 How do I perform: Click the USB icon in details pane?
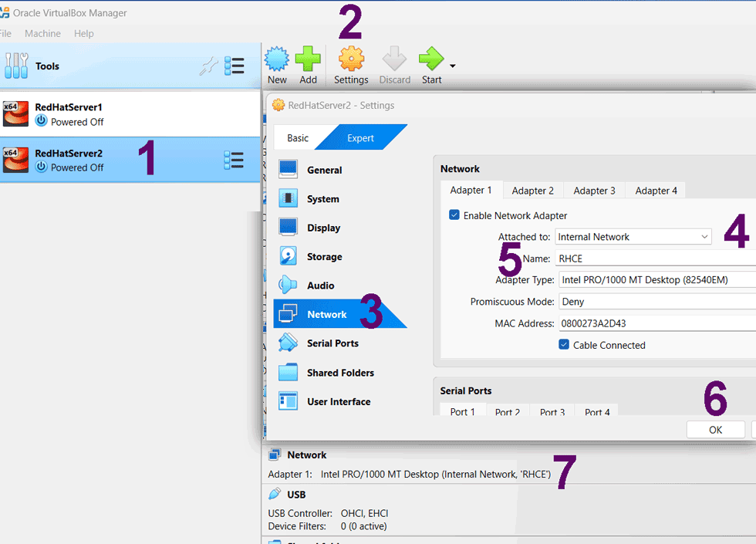click(275, 494)
